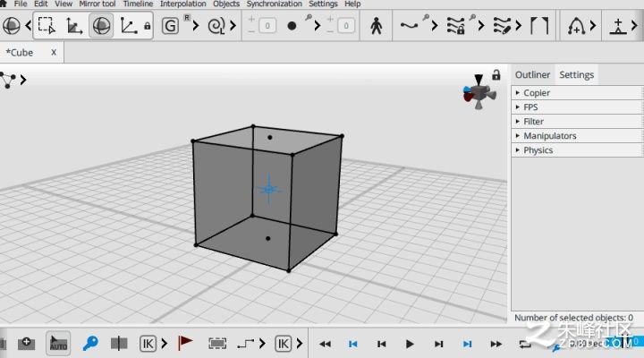The image size is (644, 358).
Task: Select the local axes mode icon
Action: tap(128, 26)
